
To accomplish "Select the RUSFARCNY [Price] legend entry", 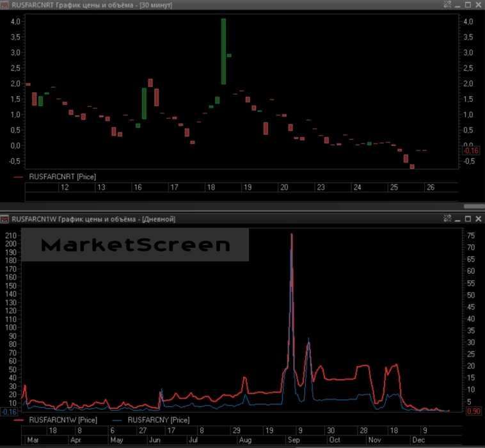I will coord(159,420).
